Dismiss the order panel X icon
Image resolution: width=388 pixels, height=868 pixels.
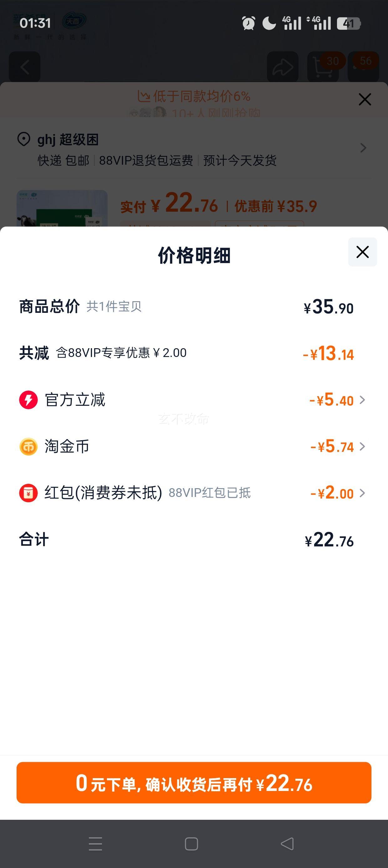coord(365,99)
